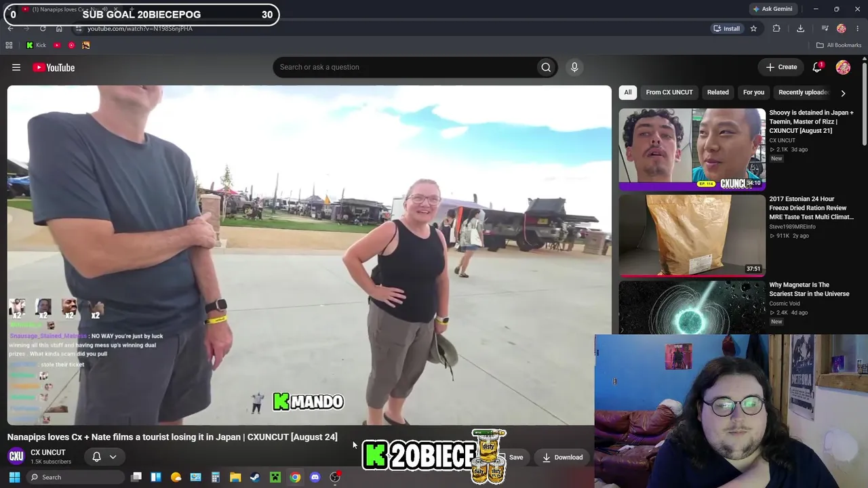
Task: Click the Chrome address bar URL
Action: point(140,28)
